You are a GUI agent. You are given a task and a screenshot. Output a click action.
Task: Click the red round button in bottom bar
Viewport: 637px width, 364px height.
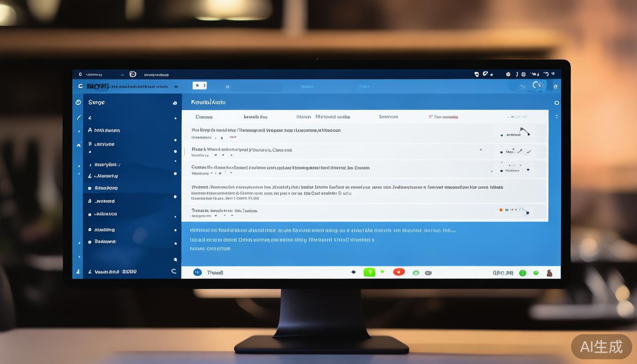(x=399, y=272)
